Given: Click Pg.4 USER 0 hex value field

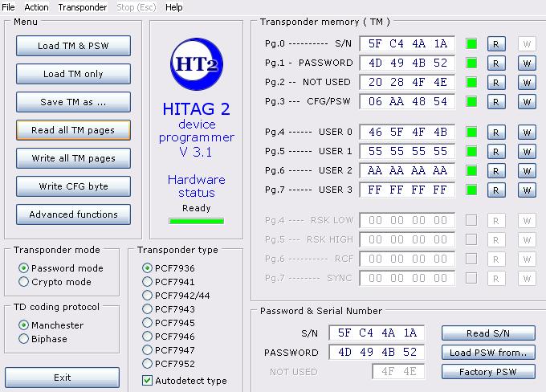Looking at the screenshot, I should click(407, 132).
